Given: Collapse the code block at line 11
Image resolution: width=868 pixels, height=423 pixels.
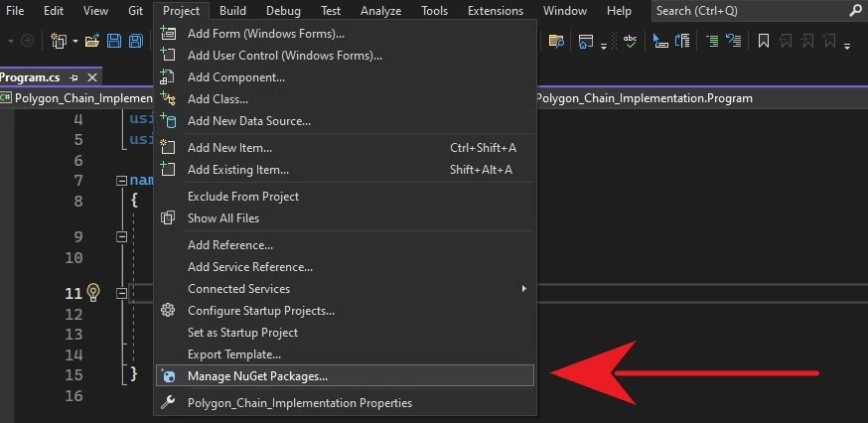Looking at the screenshot, I should (121, 294).
